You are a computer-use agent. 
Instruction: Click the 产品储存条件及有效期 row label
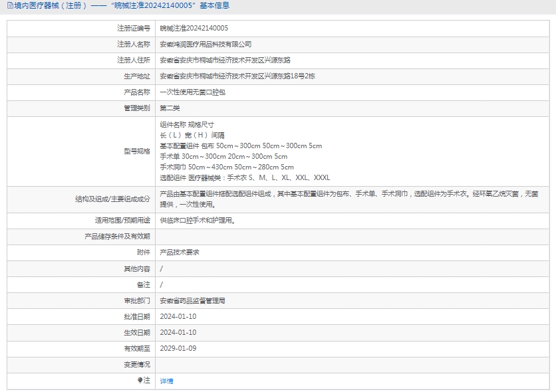tap(117, 237)
